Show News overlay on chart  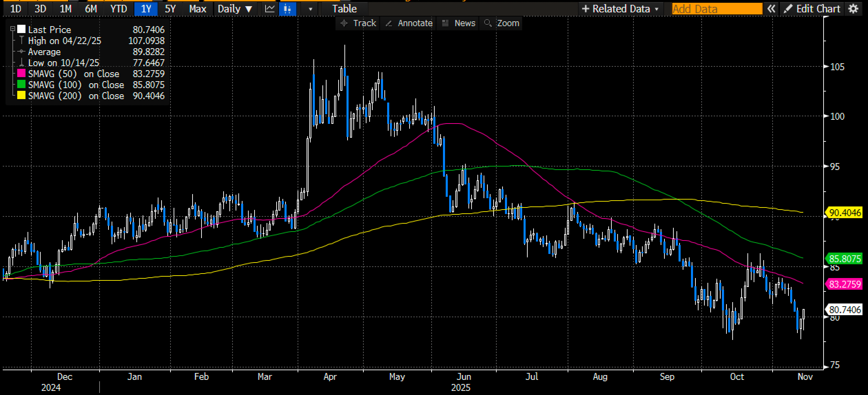click(458, 23)
